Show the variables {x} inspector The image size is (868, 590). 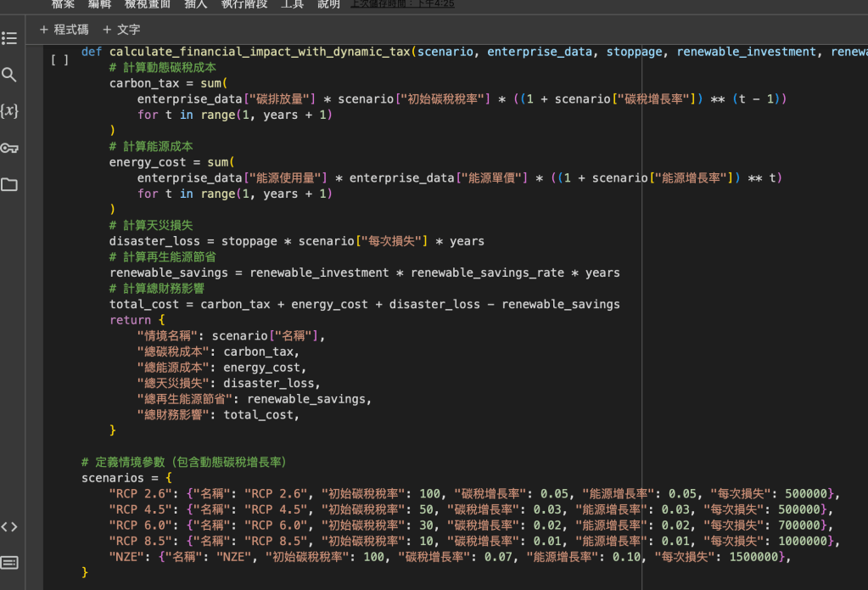coord(9,111)
